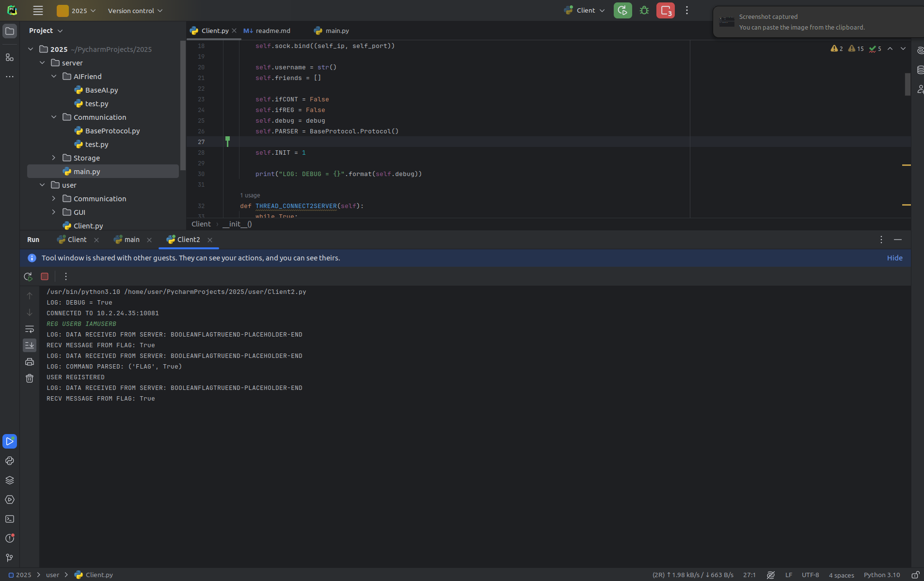Toggle soft-wrap in the run console
Viewport: 924px width, 581px height.
point(30,329)
